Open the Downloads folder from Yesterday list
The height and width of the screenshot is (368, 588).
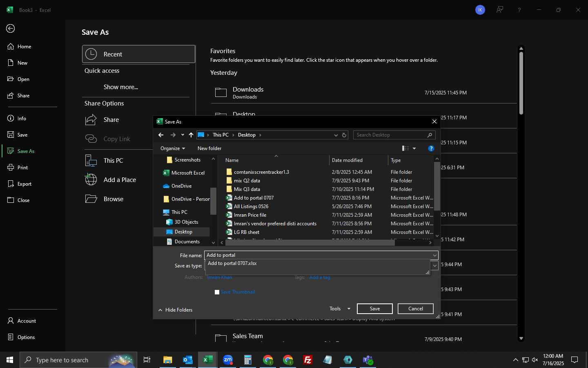click(364, 93)
